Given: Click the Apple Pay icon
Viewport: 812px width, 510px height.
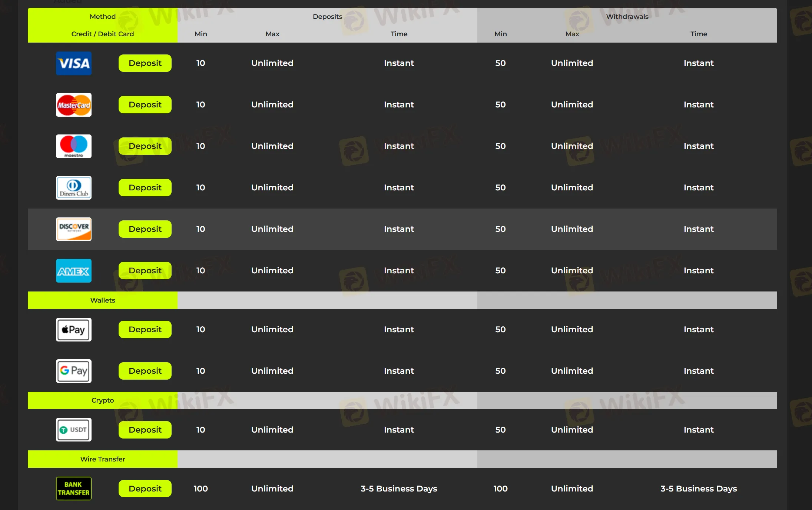Looking at the screenshot, I should (73, 330).
